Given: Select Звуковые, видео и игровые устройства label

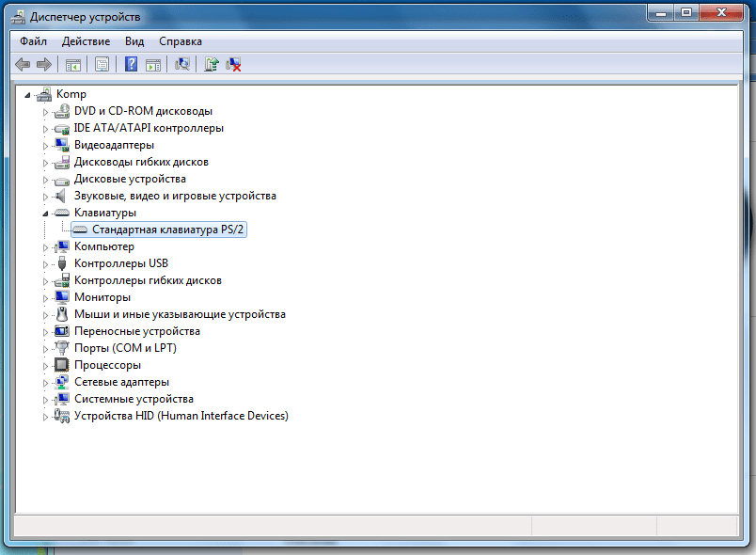Looking at the screenshot, I should point(175,196).
